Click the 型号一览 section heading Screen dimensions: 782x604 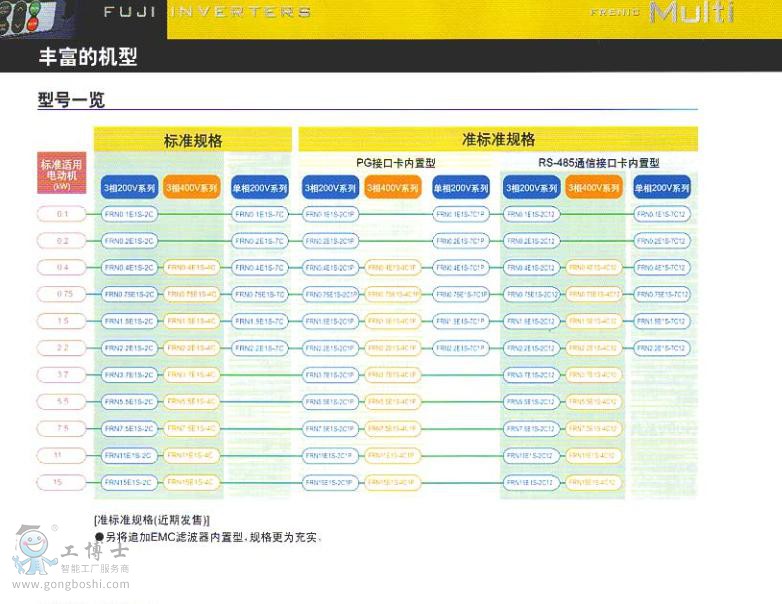71,100
